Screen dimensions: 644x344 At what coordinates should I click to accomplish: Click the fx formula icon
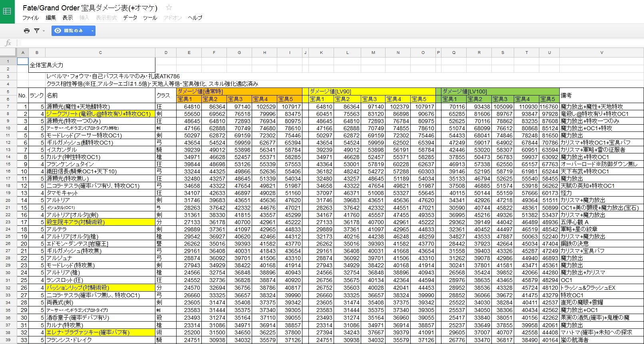pos(8,43)
